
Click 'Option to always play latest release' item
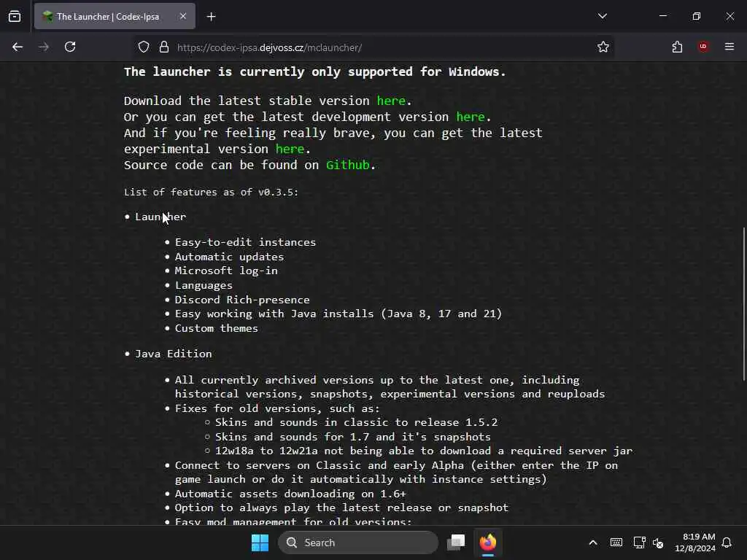pyautogui.click(x=341, y=507)
